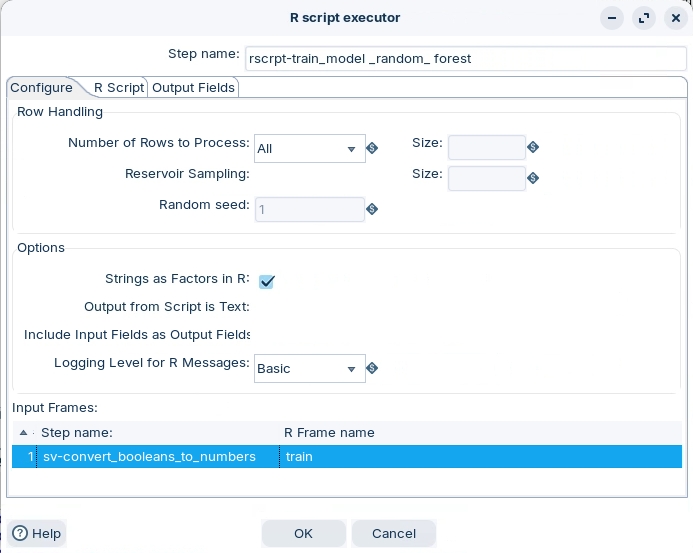Uncheck Strings as Factors in R
Image resolution: width=693 pixels, height=553 pixels.
pos(266,282)
